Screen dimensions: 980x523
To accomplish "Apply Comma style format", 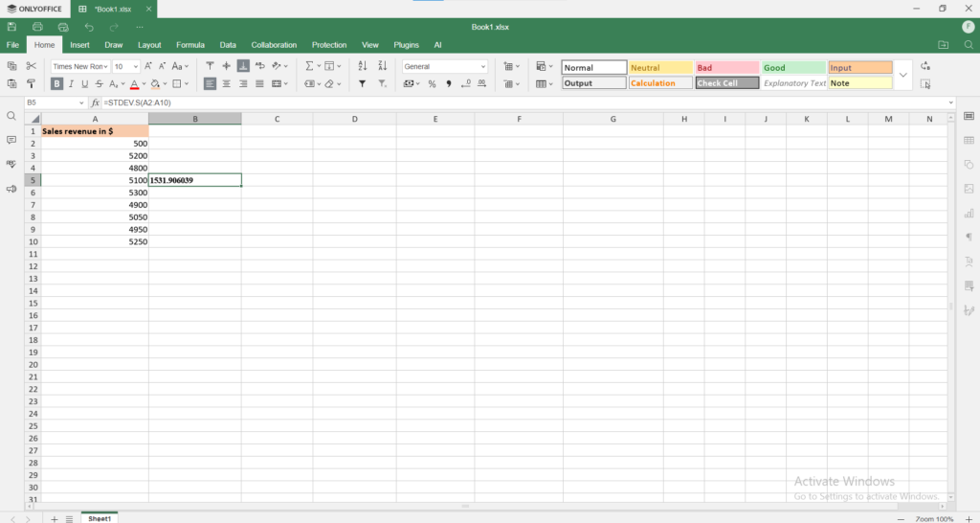I will [x=449, y=83].
